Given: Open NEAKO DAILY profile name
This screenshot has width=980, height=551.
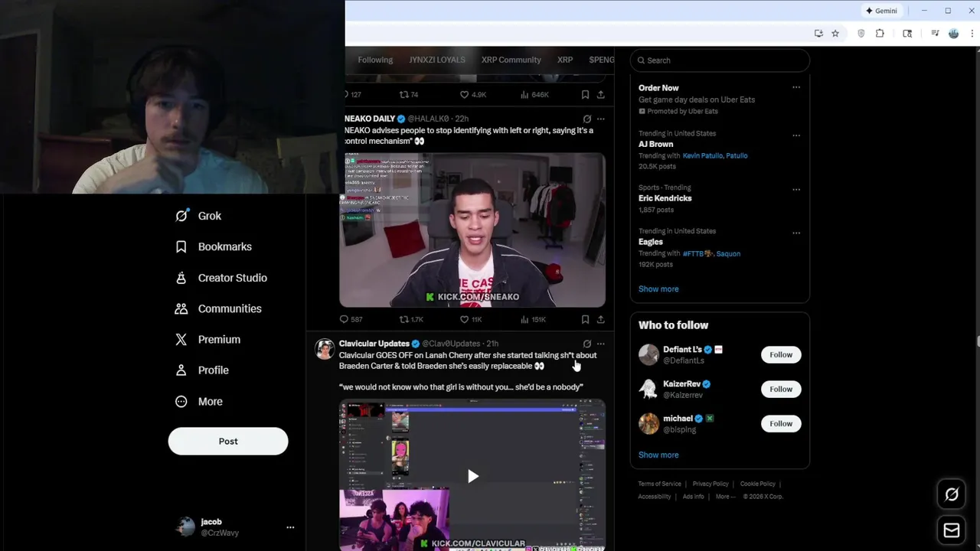Looking at the screenshot, I should [x=370, y=119].
